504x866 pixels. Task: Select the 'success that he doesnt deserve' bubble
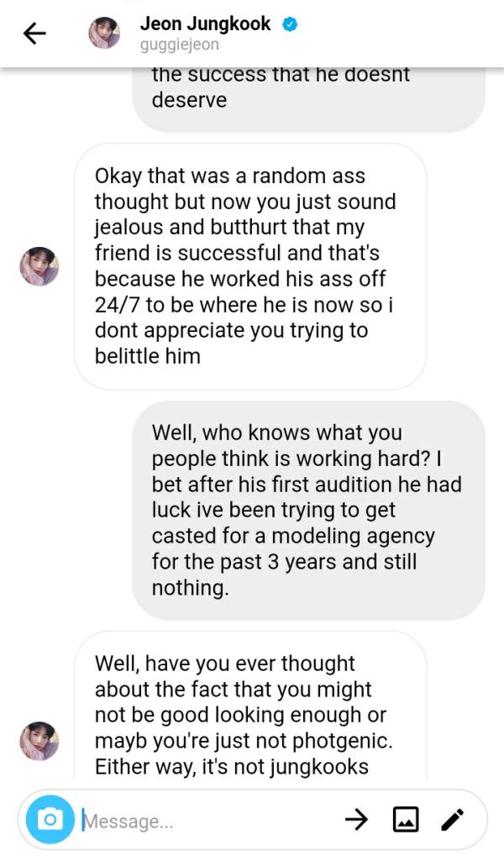click(308, 92)
